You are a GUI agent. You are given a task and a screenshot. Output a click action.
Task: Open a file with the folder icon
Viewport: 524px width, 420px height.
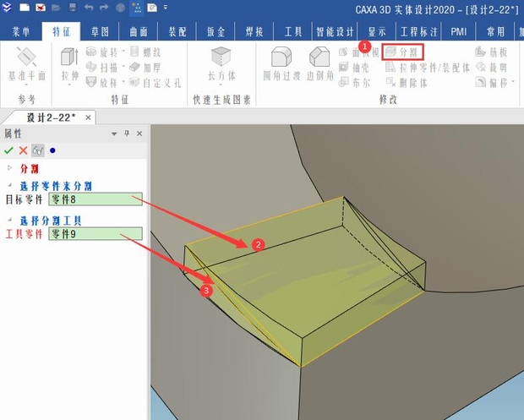pos(56,7)
